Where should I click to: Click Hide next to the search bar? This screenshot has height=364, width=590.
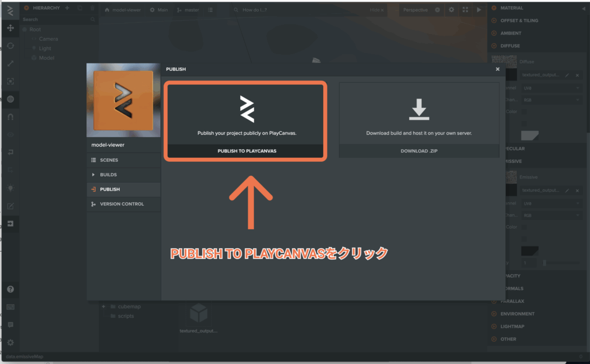[x=376, y=10]
